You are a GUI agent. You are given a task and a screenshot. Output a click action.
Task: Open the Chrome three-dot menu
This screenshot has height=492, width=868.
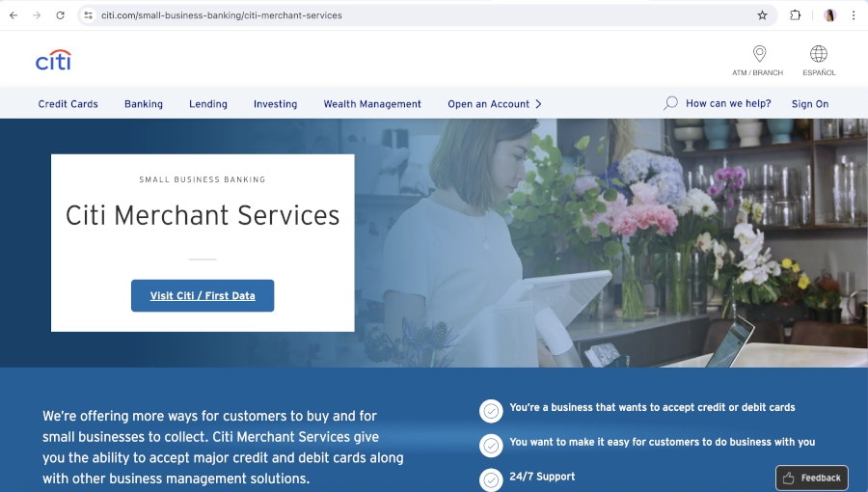pyautogui.click(x=854, y=15)
